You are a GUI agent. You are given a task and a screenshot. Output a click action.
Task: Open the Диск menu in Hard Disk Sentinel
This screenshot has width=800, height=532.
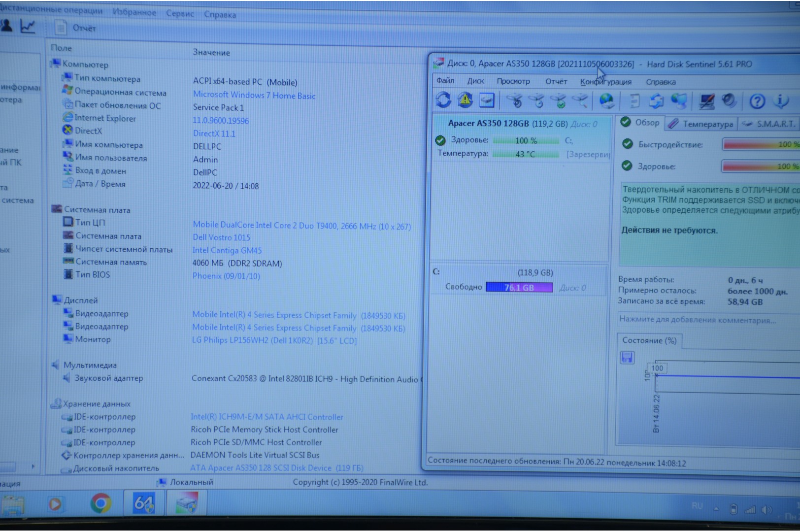coord(475,81)
